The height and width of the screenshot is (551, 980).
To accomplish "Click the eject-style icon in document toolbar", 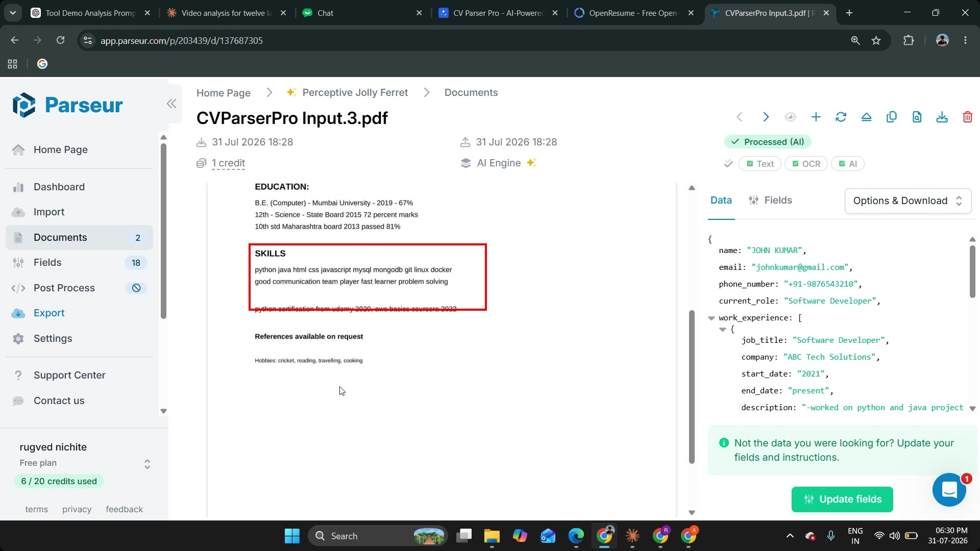I will (x=866, y=117).
